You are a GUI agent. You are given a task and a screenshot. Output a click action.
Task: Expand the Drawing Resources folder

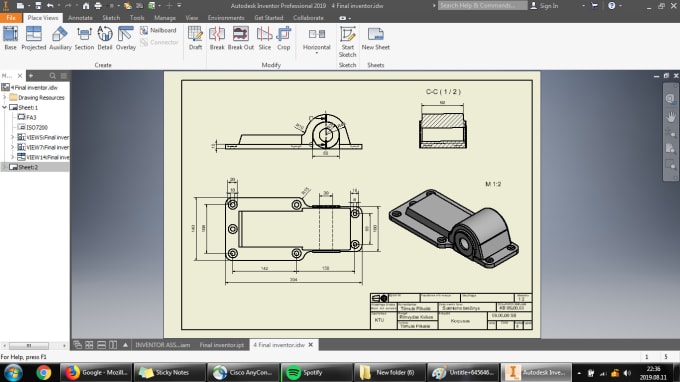coord(5,98)
